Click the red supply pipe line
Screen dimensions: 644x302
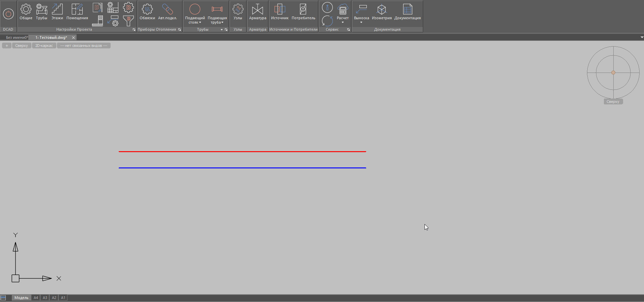242,152
